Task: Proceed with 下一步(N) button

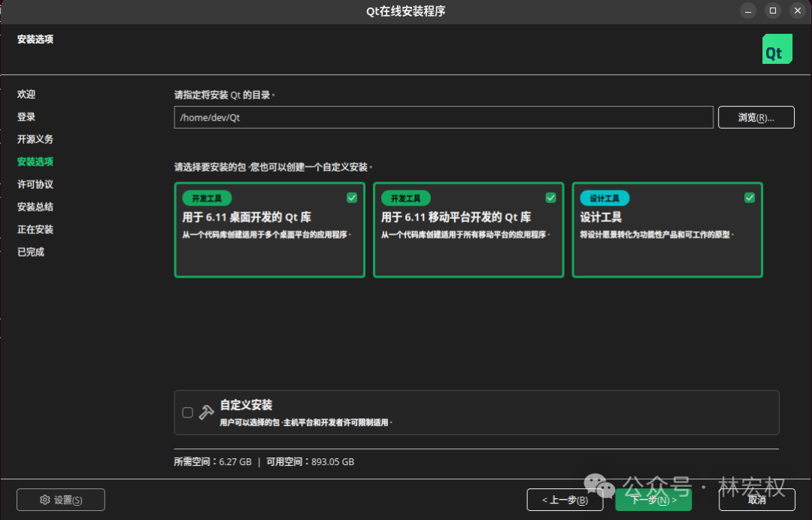Action: tap(653, 500)
